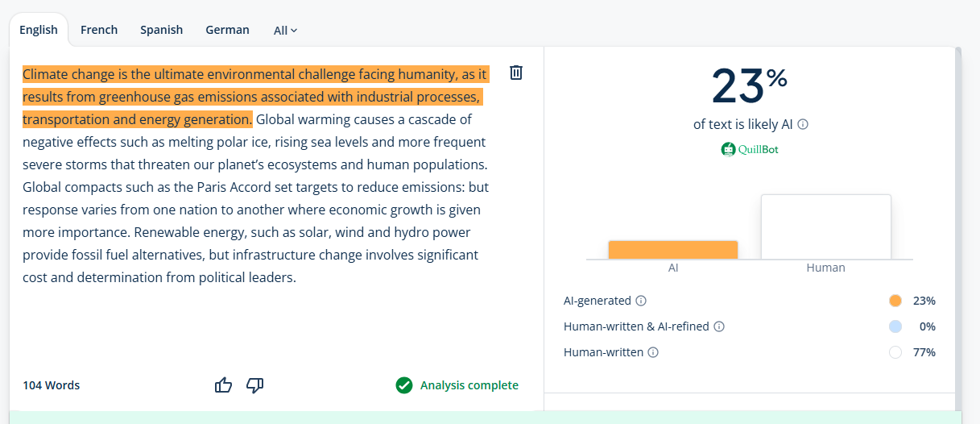Image resolution: width=980 pixels, height=424 pixels.
Task: Select the English language tab
Action: (x=39, y=30)
